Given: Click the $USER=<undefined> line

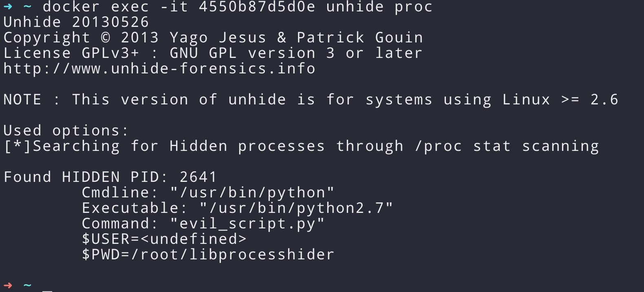Looking at the screenshot, I should [164, 239].
